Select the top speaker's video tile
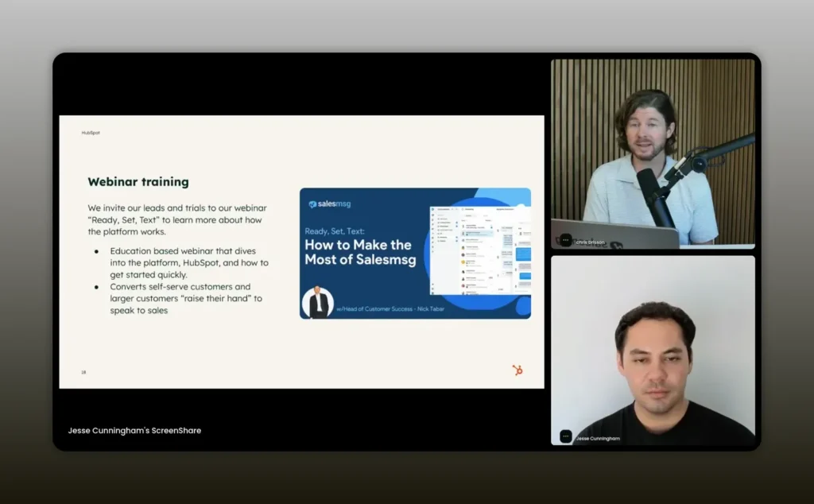 [x=653, y=153]
